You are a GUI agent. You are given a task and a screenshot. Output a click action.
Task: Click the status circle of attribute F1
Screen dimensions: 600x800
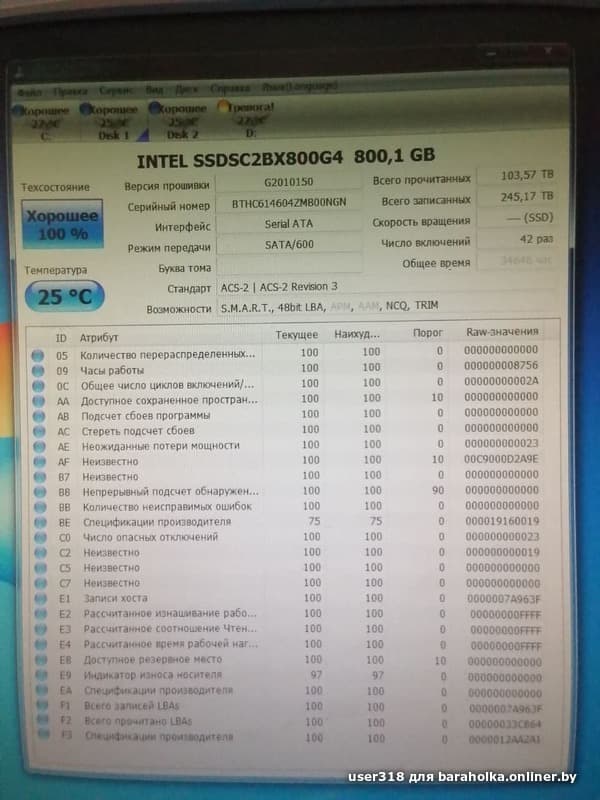[43, 706]
